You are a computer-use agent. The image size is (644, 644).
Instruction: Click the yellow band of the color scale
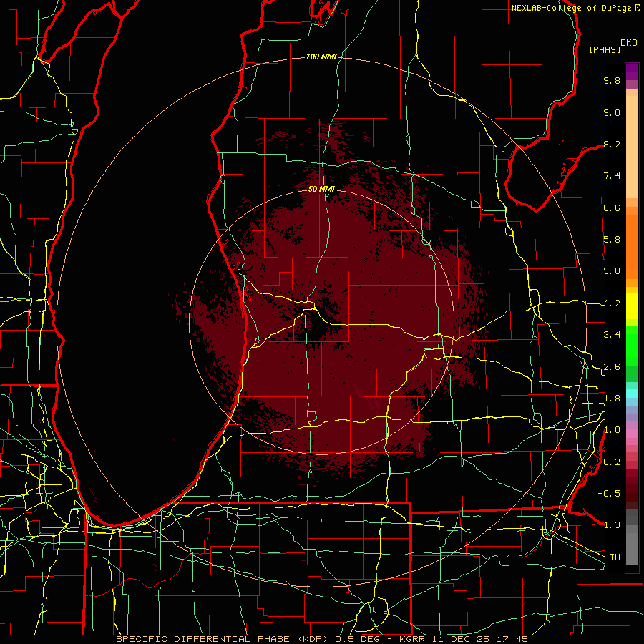tap(632, 306)
